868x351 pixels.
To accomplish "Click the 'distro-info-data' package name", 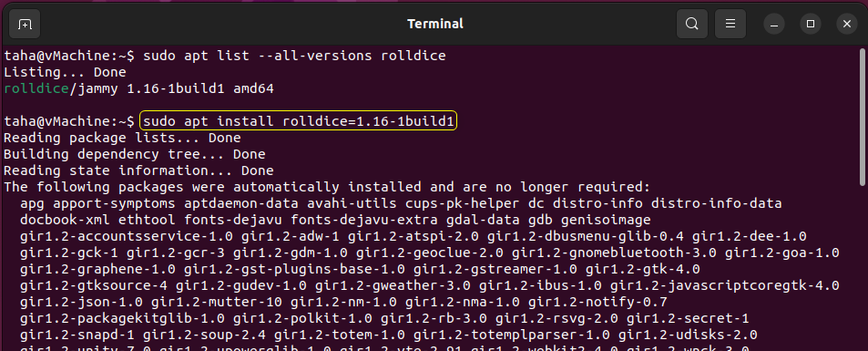I will point(716,203).
